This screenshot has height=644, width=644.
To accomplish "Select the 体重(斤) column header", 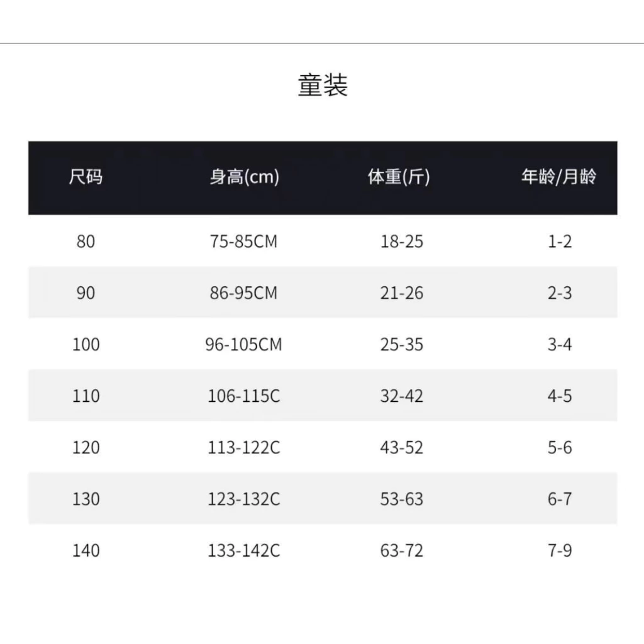I will (399, 177).
